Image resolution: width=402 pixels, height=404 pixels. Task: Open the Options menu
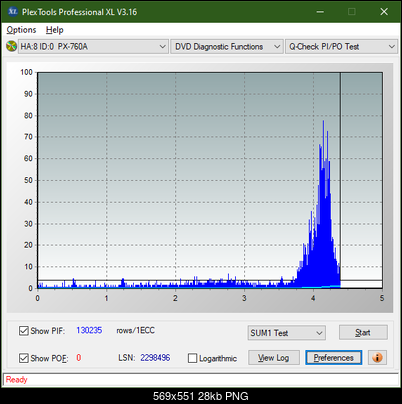[21, 30]
